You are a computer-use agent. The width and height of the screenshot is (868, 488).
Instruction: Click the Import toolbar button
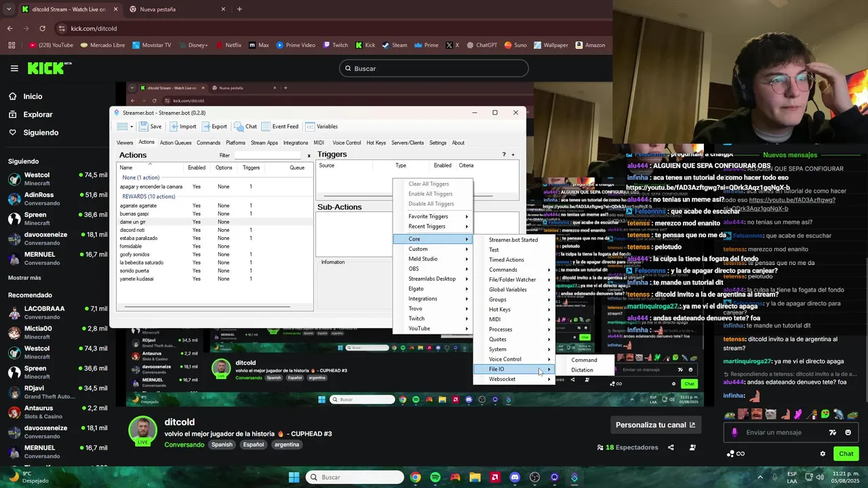[x=183, y=126]
